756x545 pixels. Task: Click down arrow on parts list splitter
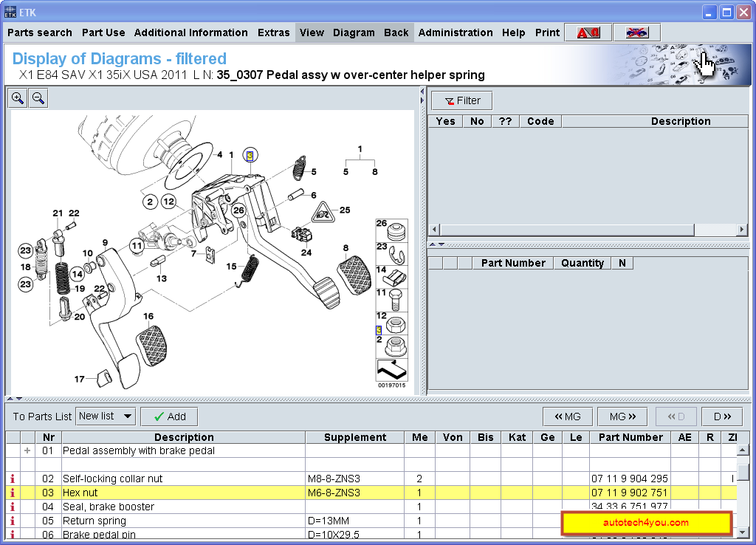18,399
